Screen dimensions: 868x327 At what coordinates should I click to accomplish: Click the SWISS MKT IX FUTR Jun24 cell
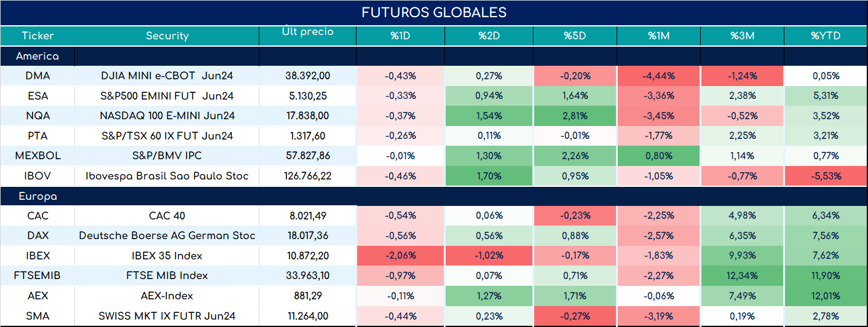pyautogui.click(x=167, y=316)
